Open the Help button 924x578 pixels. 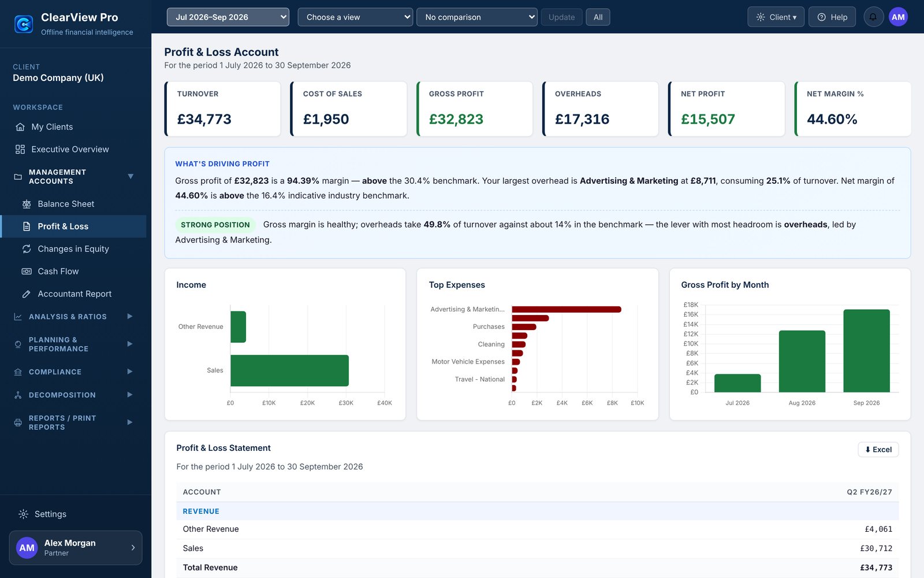[x=832, y=17]
